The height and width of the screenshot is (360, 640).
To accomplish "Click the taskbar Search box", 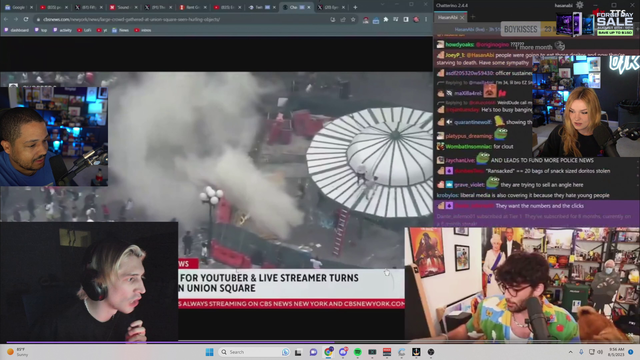I will (x=255, y=352).
